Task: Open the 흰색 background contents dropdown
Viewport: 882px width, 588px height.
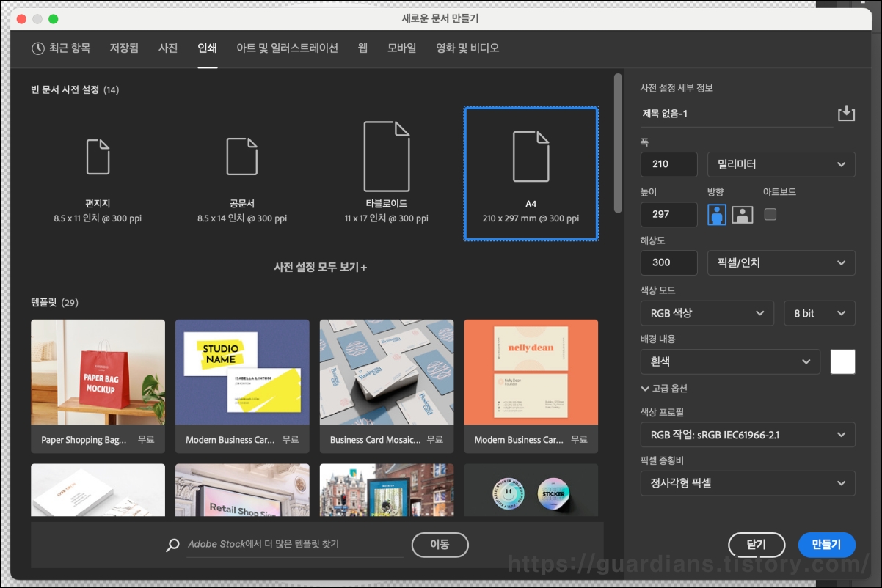Action: click(730, 361)
